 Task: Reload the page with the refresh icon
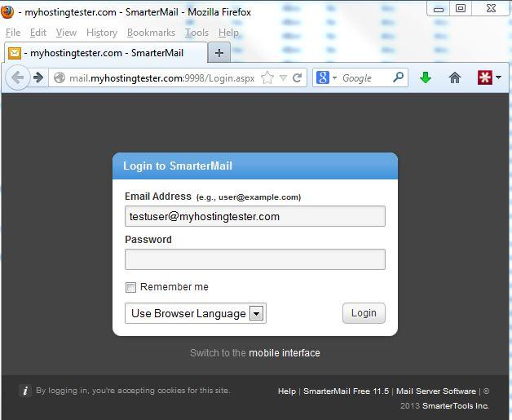297,77
